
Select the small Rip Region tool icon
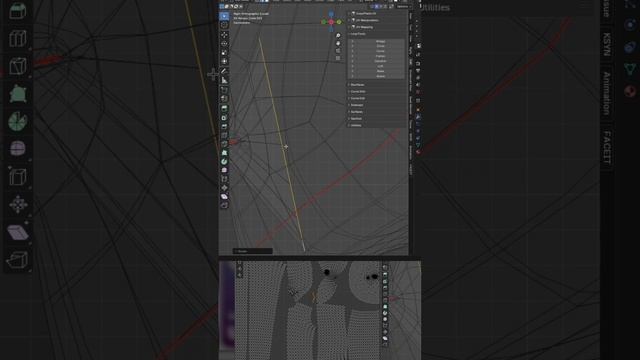[x=224, y=205]
